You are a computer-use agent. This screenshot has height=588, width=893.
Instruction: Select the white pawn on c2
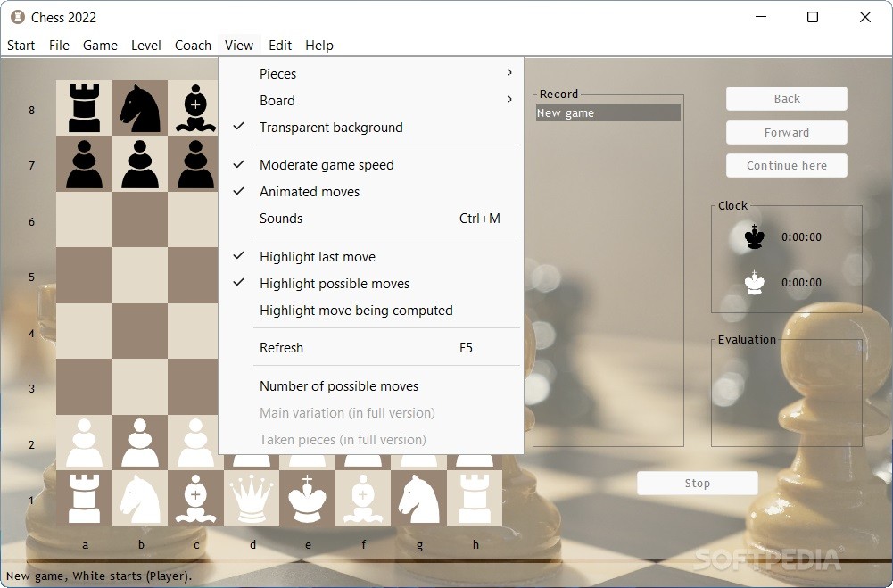tap(195, 443)
